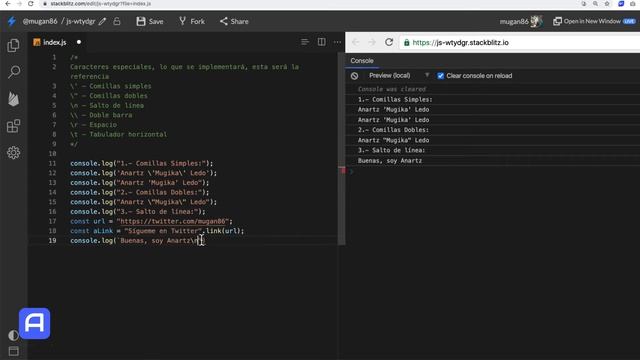
Task: Bookmark the page with the star icon
Action: coord(607,3)
